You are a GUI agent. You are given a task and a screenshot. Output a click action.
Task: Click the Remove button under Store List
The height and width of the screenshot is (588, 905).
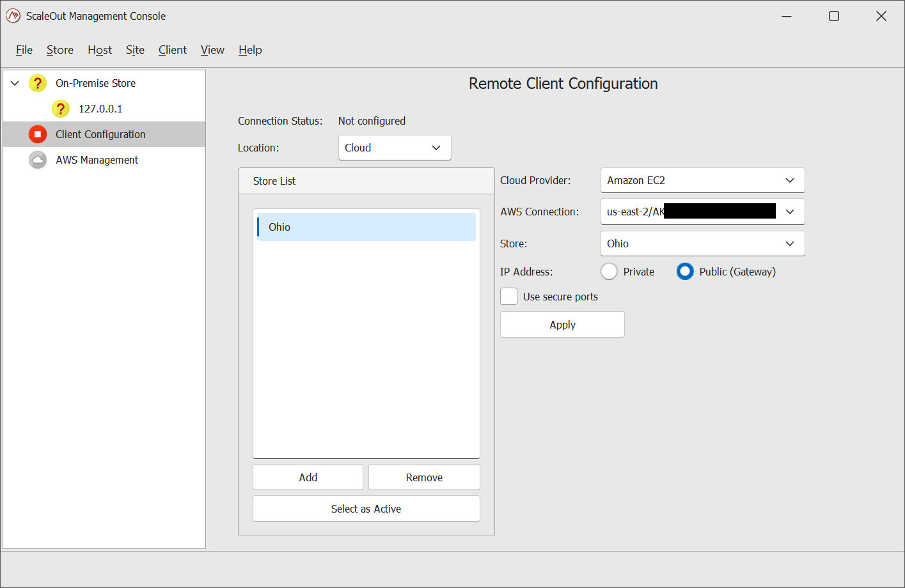point(424,477)
